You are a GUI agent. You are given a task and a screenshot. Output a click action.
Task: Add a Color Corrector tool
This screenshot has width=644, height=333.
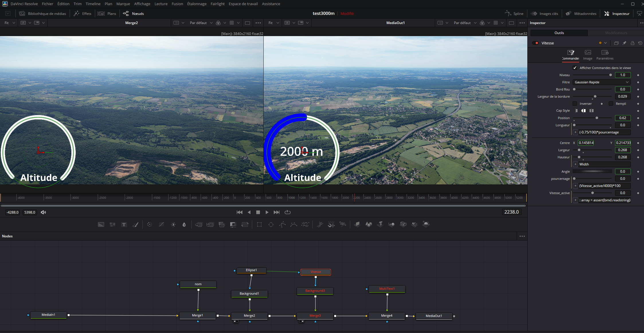tap(150, 224)
